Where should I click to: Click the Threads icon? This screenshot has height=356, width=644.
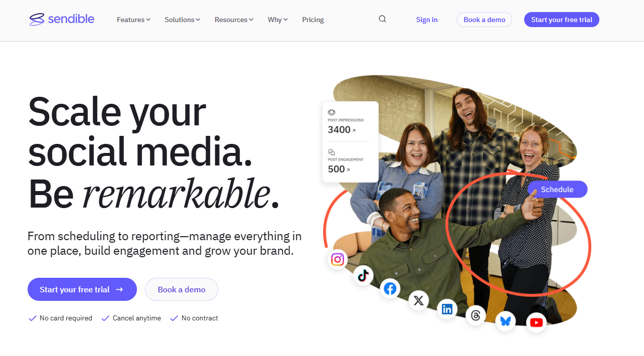click(x=476, y=315)
